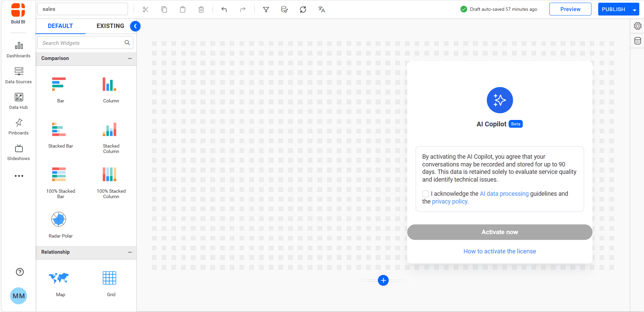Click the filter funnel icon in toolbar
Image resolution: width=644 pixels, height=312 pixels.
(x=266, y=9)
